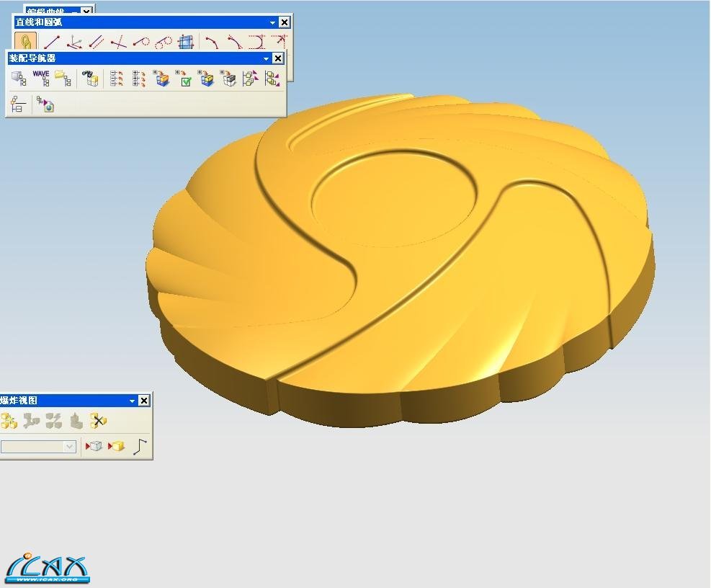Click the expand-all tree arrows icon

tap(139, 78)
